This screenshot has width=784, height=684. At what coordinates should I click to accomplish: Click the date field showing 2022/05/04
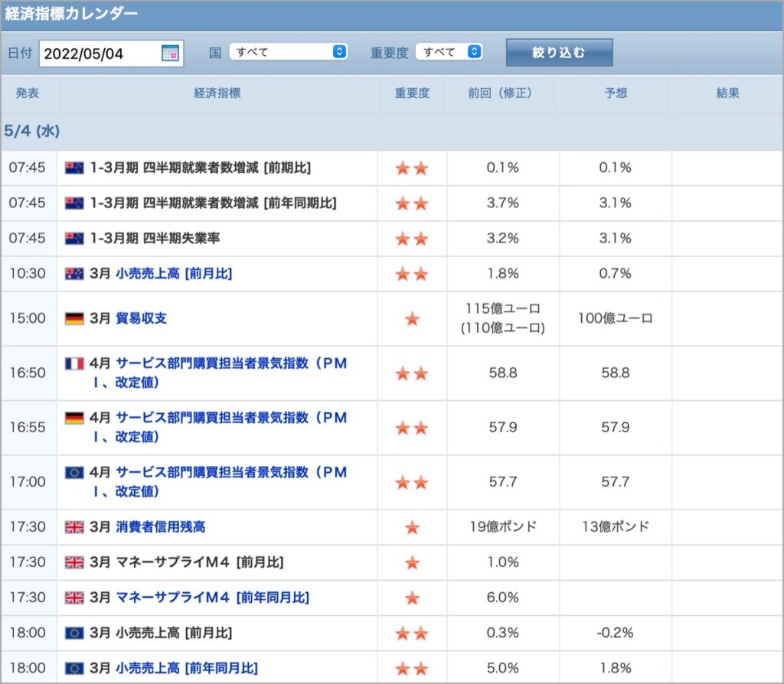tap(111, 54)
